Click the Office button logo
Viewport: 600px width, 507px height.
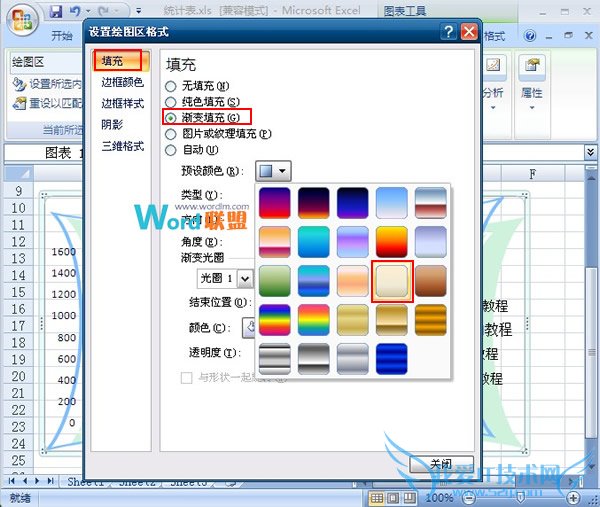click(x=22, y=19)
